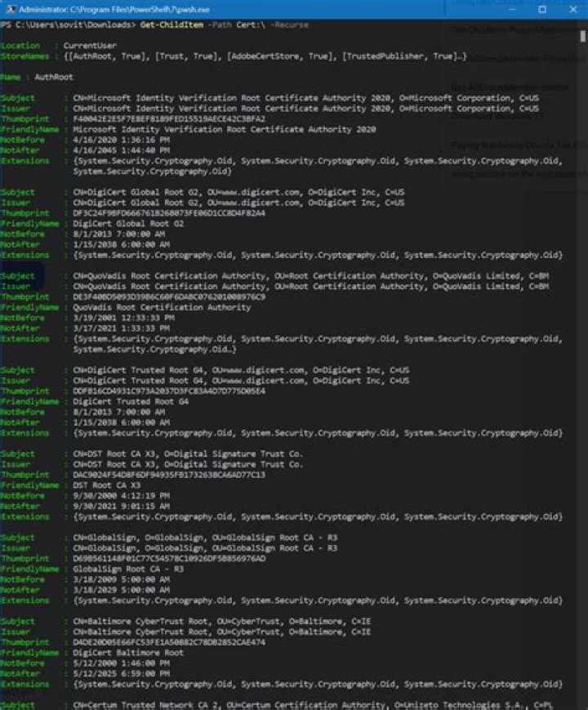
Task: Click NotBefore value '3/18/2009 5:00:00 AM'
Action: tap(122, 579)
